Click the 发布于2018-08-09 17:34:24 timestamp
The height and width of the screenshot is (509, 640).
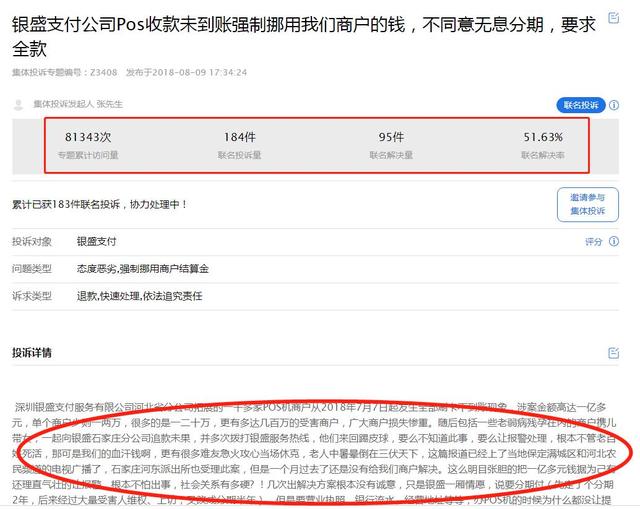pos(187,72)
